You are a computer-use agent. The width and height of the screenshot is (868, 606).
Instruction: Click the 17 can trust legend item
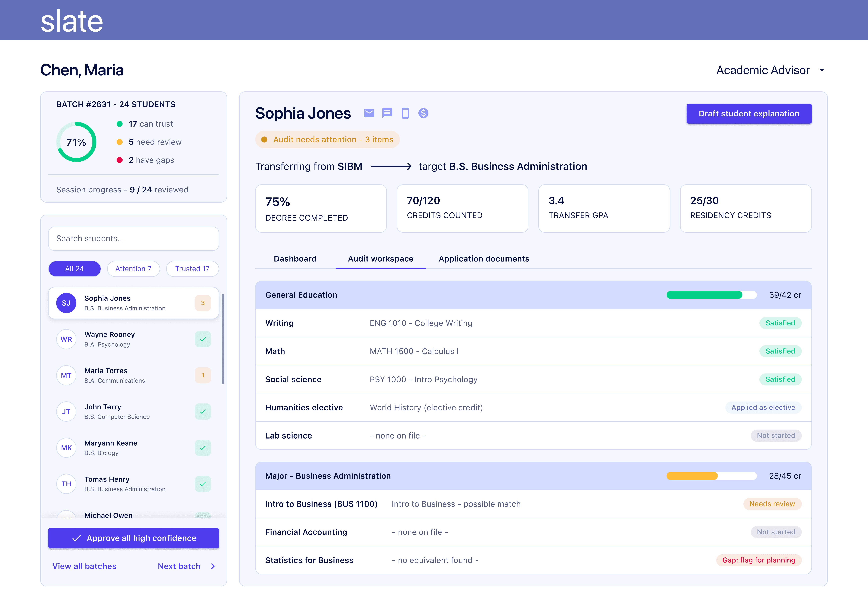pyautogui.click(x=145, y=124)
